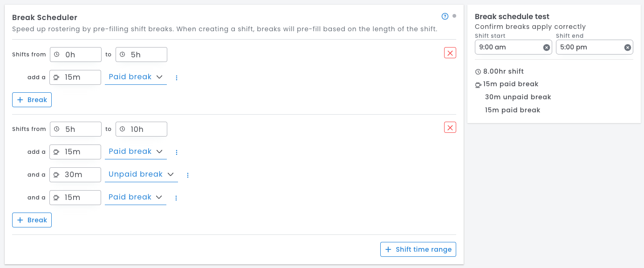Add a break to the 0h–5h range
This screenshot has height=268, width=644.
tap(32, 100)
